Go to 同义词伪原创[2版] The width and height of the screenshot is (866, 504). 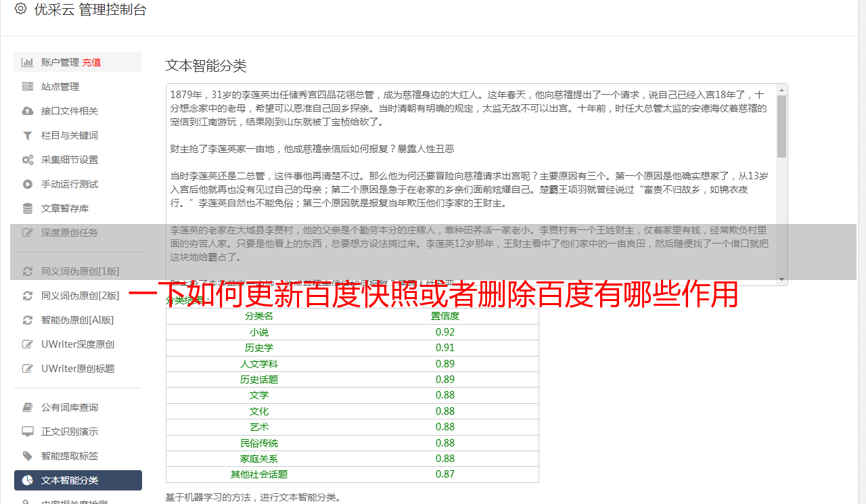(78, 296)
